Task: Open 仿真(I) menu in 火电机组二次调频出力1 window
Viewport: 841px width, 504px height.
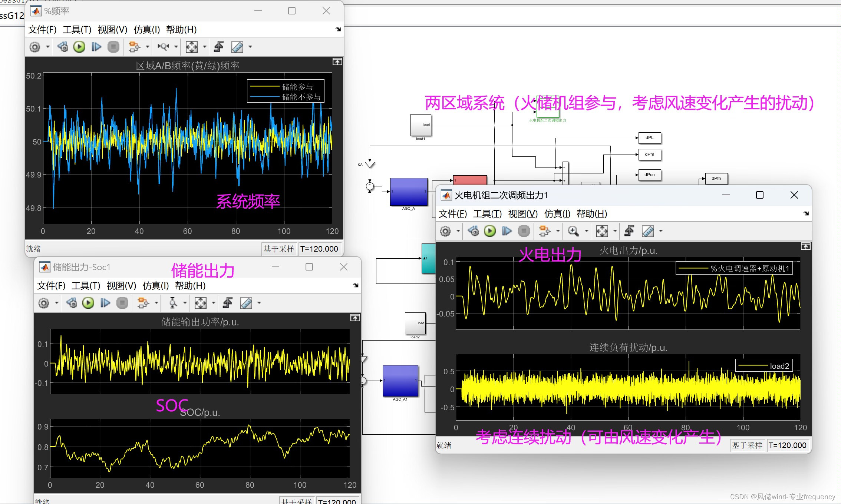Action: point(557,214)
